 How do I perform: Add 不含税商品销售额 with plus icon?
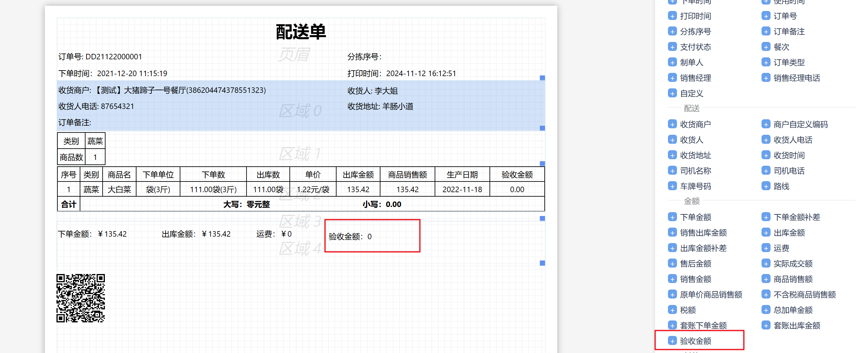click(x=766, y=294)
